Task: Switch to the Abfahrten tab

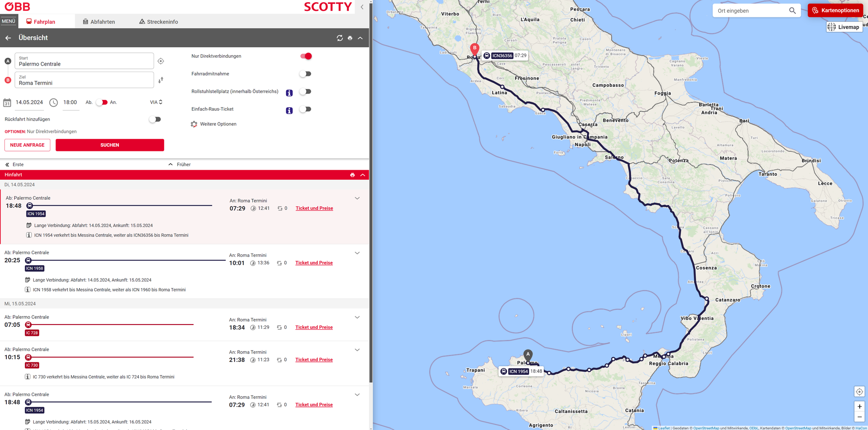Action: click(x=99, y=22)
